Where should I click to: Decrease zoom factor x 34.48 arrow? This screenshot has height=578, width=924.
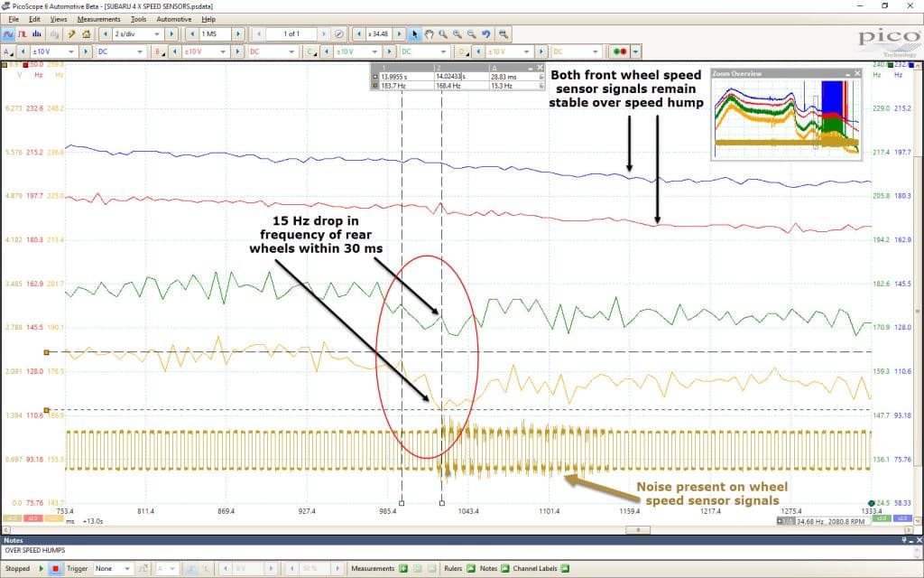tap(359, 34)
